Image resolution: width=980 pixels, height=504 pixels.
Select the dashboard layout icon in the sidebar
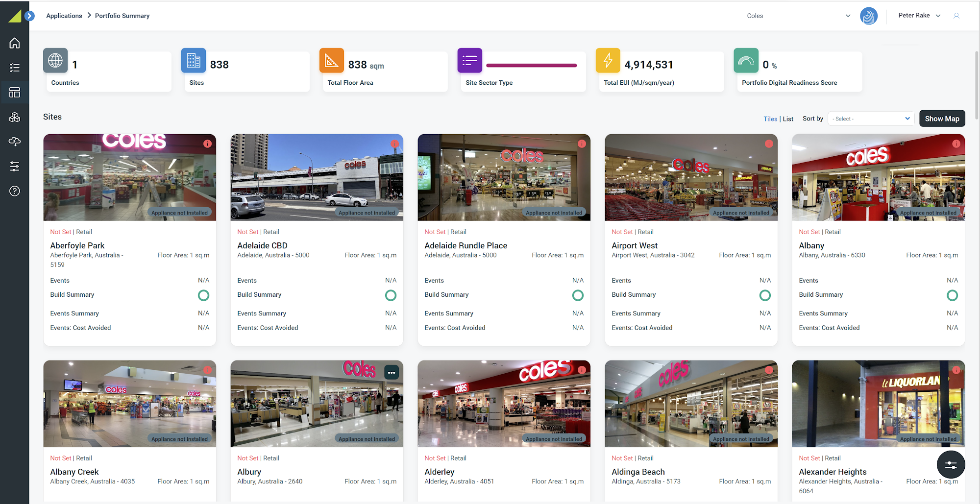click(15, 93)
